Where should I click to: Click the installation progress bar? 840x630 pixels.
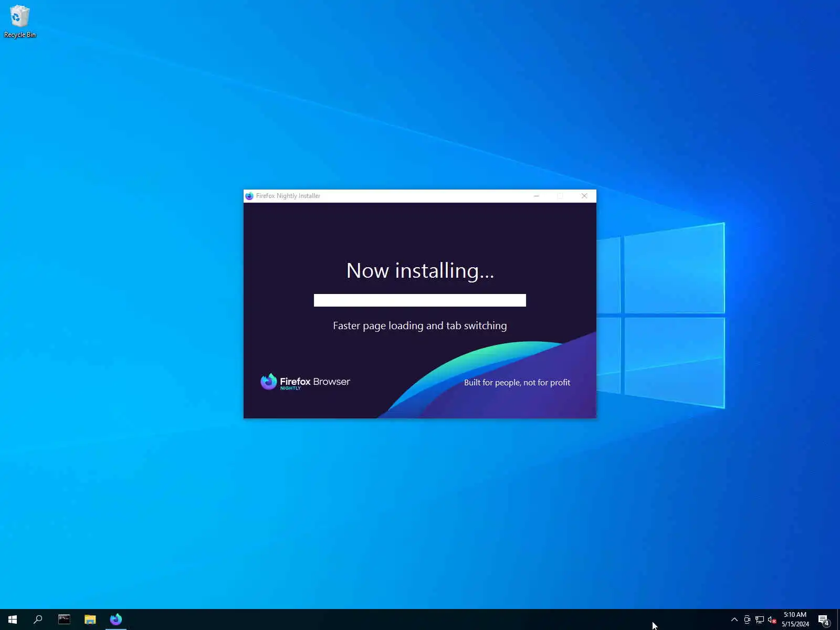point(420,300)
